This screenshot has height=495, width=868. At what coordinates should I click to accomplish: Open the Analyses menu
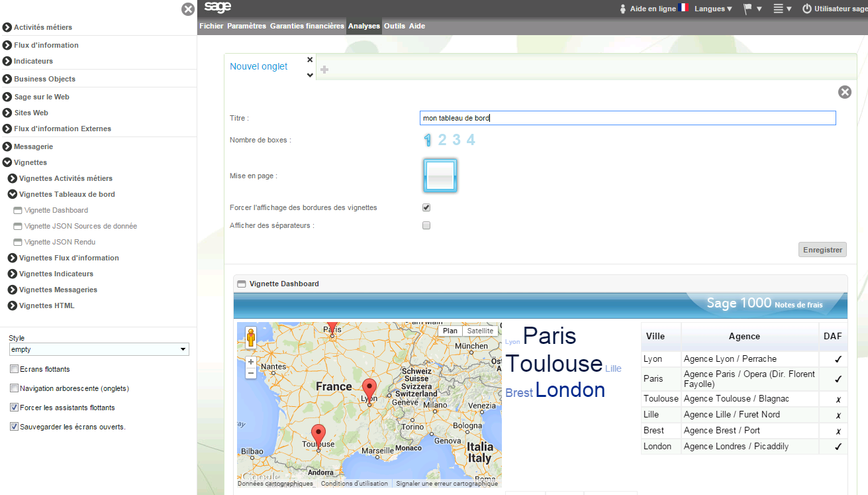tap(364, 26)
